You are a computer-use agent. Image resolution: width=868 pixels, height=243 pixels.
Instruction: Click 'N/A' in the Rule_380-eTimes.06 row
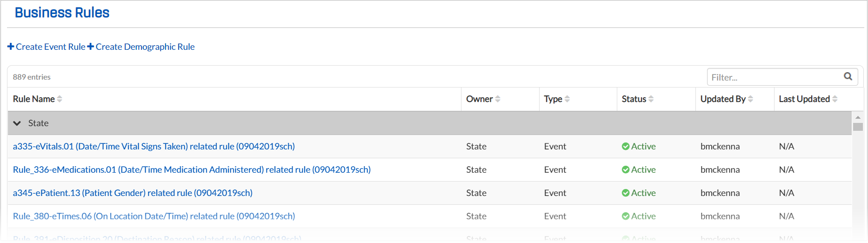(x=787, y=216)
